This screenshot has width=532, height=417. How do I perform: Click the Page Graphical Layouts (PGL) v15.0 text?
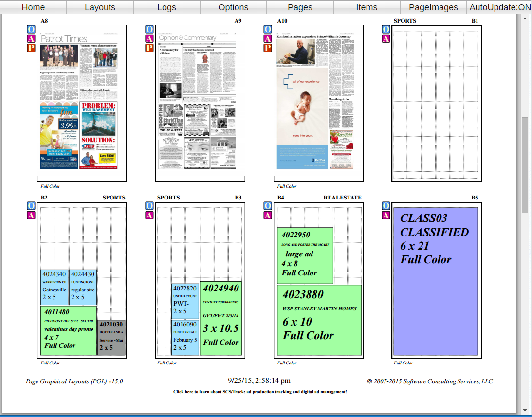tap(74, 381)
